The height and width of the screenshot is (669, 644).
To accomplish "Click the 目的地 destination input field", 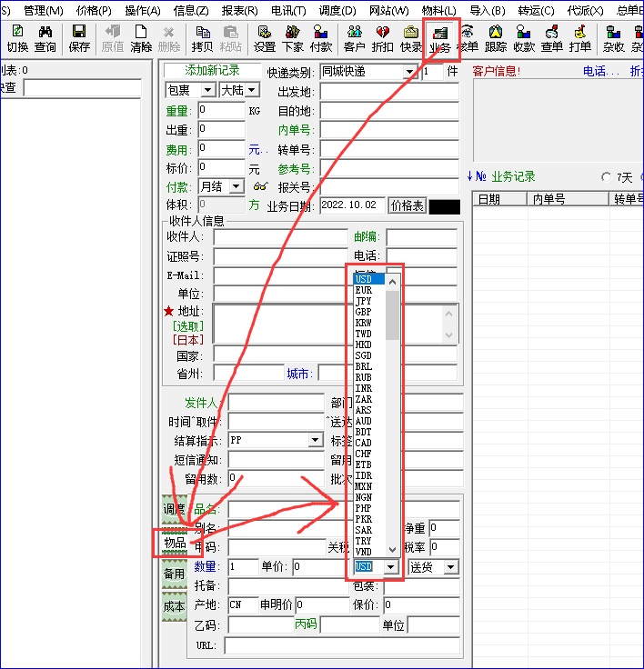I will pos(389,111).
